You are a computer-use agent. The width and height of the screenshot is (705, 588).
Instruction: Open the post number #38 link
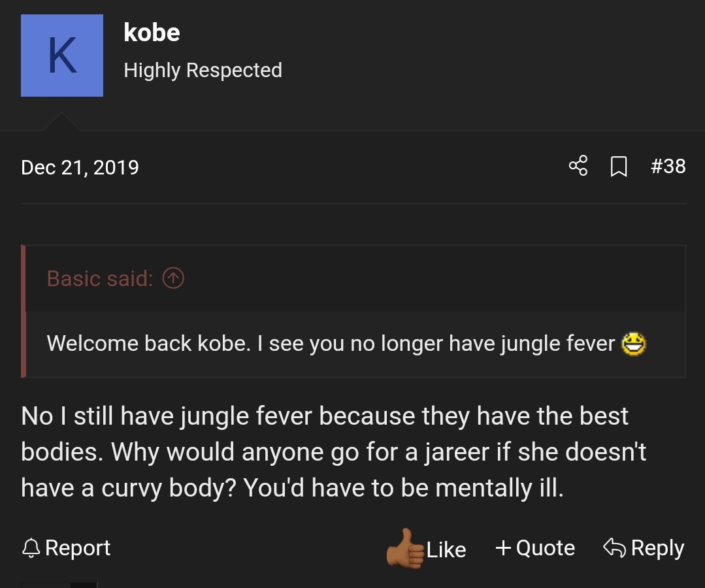pyautogui.click(x=668, y=167)
